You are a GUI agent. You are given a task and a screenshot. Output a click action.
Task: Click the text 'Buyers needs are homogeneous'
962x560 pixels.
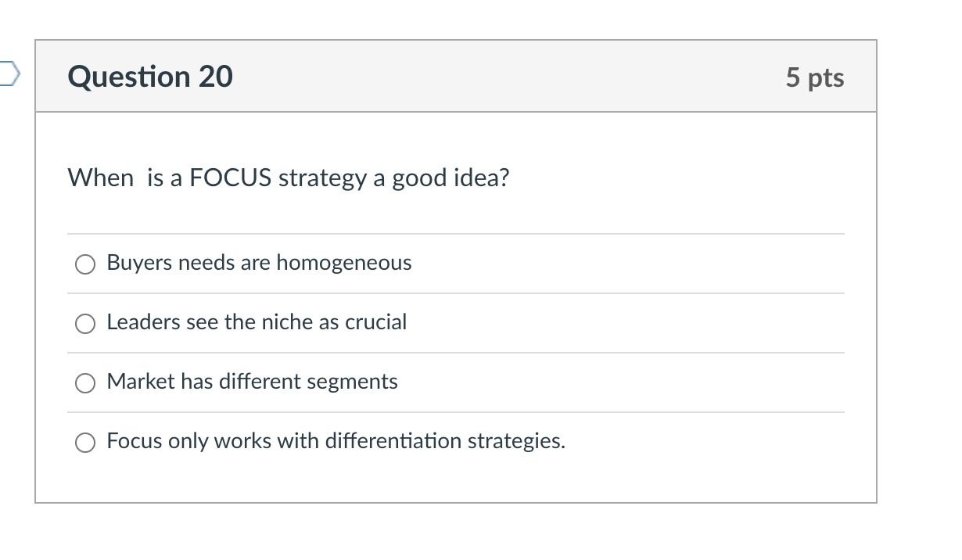259,263
